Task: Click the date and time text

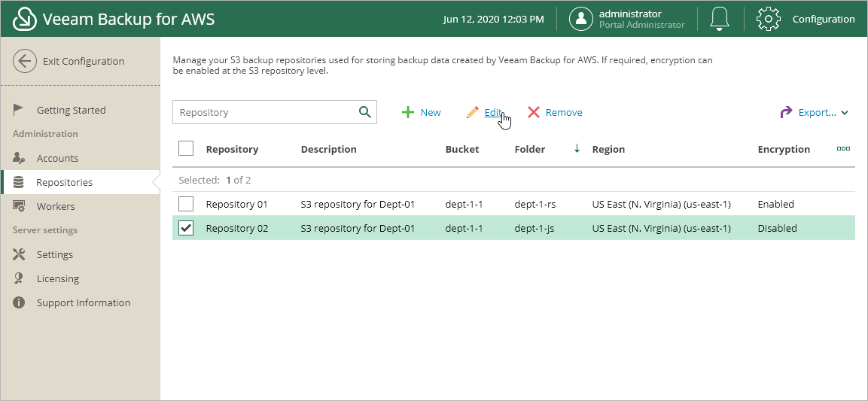Action: click(x=494, y=20)
